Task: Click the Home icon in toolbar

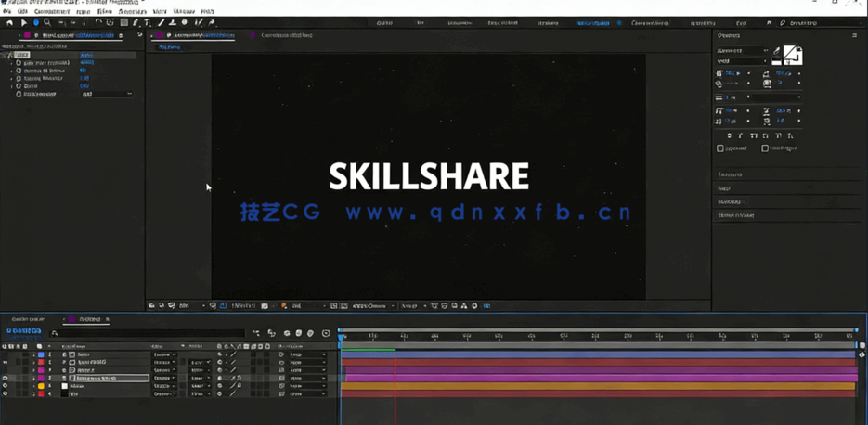Action: [x=10, y=23]
